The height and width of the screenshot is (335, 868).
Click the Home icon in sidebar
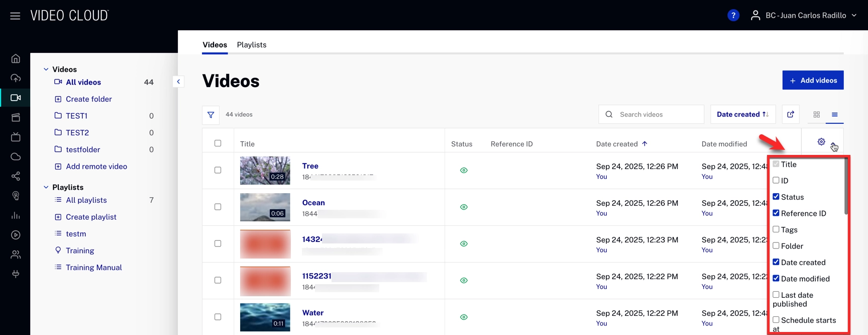(16, 58)
